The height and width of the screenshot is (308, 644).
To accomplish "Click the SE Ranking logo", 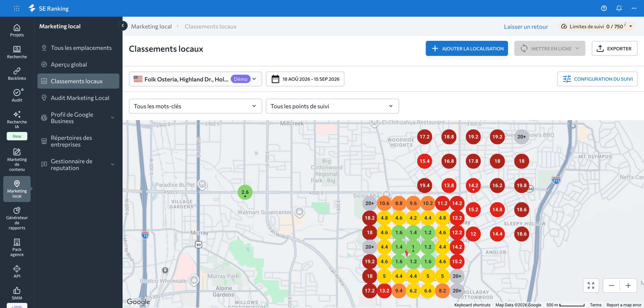I will click(x=49, y=8).
